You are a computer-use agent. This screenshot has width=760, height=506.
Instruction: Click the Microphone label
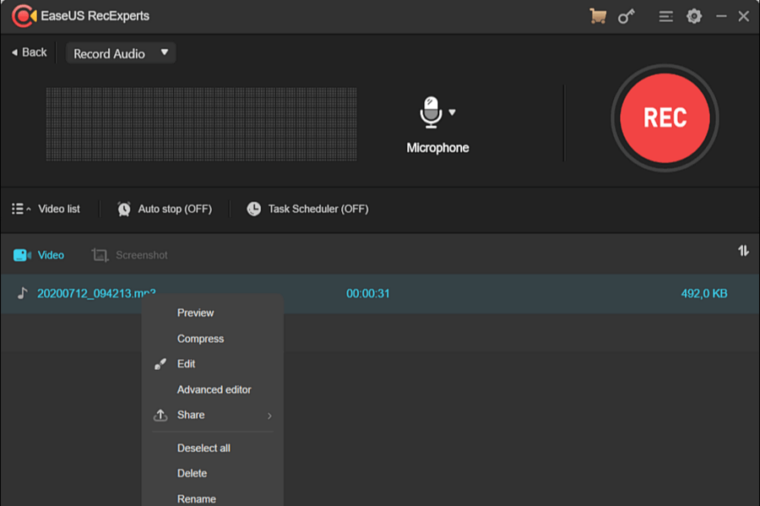[438, 148]
